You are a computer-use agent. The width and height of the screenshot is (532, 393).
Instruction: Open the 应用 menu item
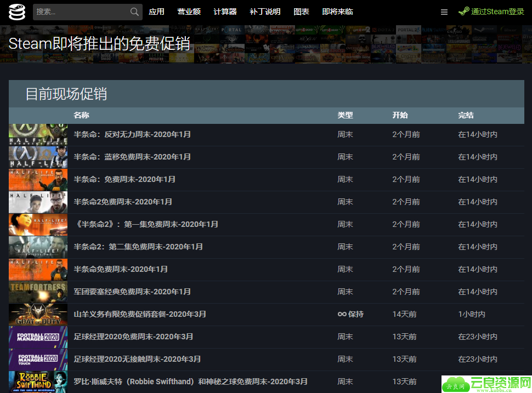tap(156, 12)
